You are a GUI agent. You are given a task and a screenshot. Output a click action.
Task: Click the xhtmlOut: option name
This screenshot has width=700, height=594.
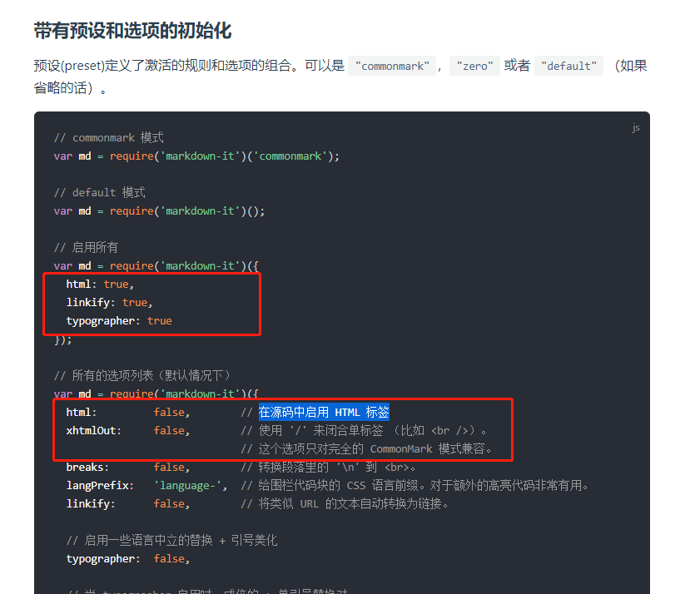(x=94, y=431)
